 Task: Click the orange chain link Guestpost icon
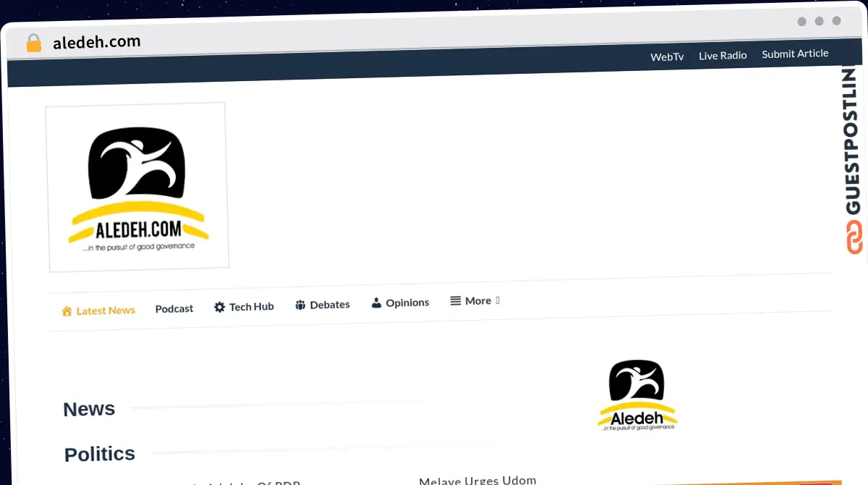point(854,237)
